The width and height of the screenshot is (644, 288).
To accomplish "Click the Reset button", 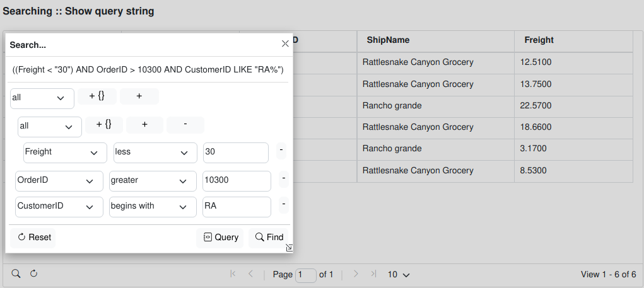I will (33, 238).
